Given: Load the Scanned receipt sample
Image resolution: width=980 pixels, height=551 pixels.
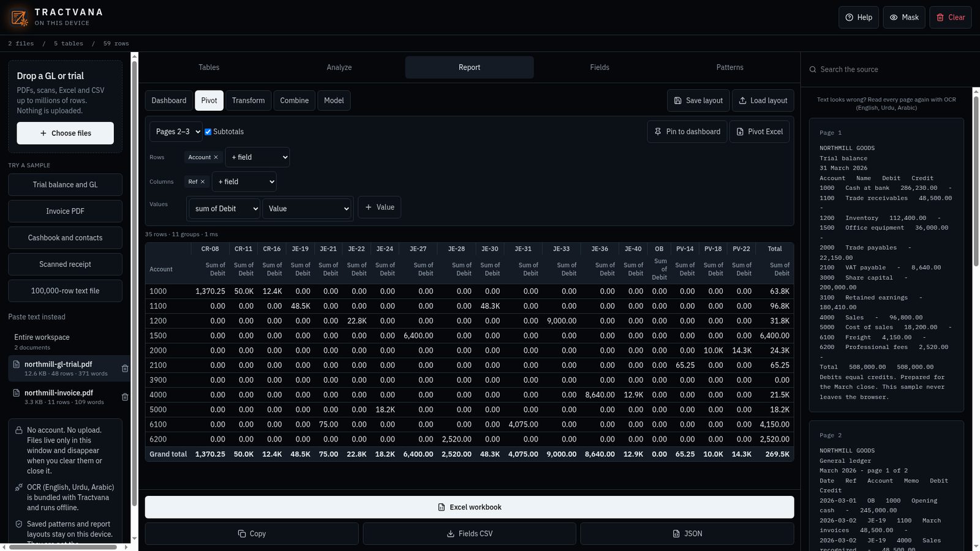Looking at the screenshot, I should click(x=65, y=264).
